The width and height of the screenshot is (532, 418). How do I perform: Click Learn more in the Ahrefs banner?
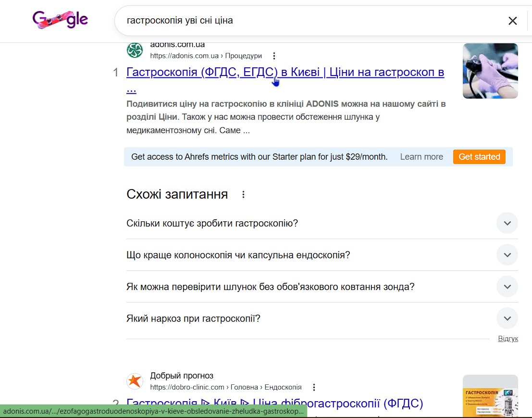(421, 157)
